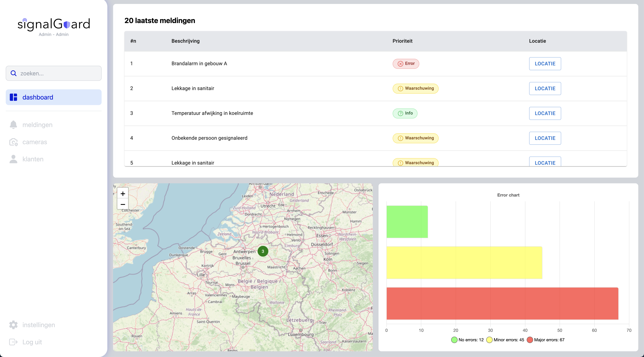Toggle the Major errors: 67 legend swatch
Image resolution: width=644 pixels, height=357 pixels.
click(x=530, y=340)
